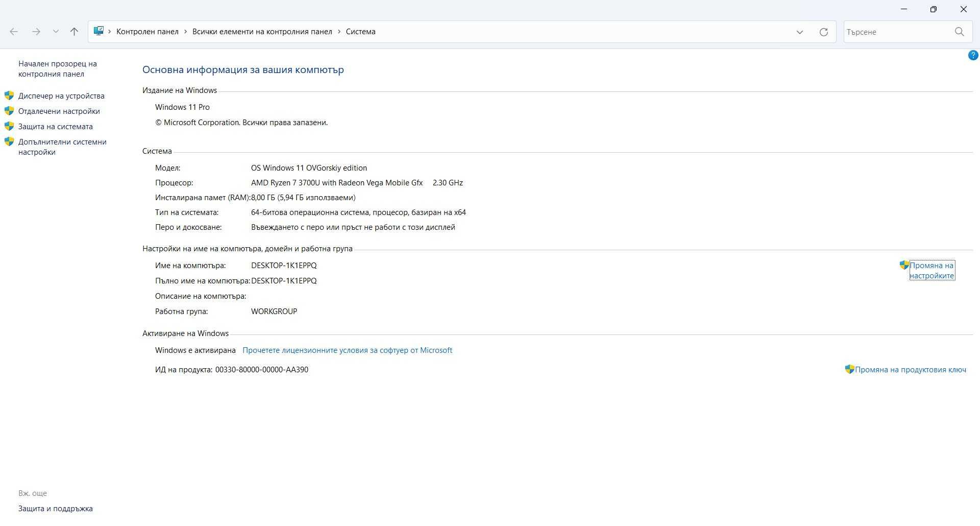Refresh the System page
This screenshot has width=980, height=526.
tap(823, 32)
